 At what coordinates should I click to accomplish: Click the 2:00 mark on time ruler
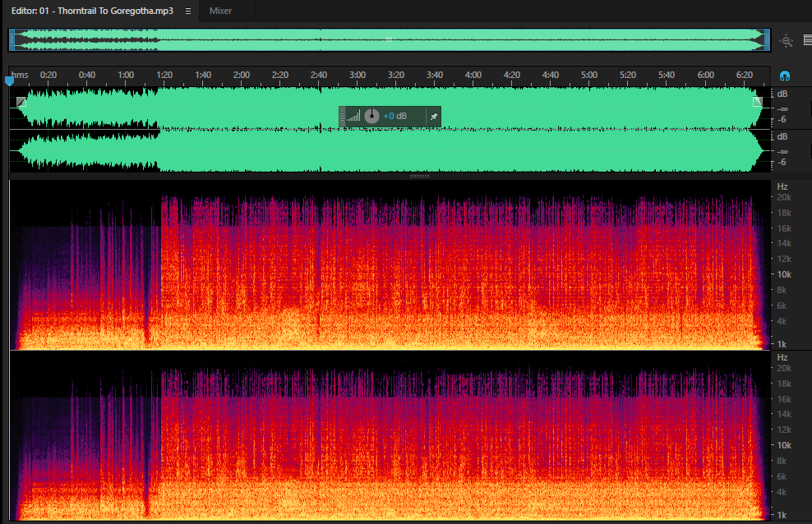(x=242, y=75)
